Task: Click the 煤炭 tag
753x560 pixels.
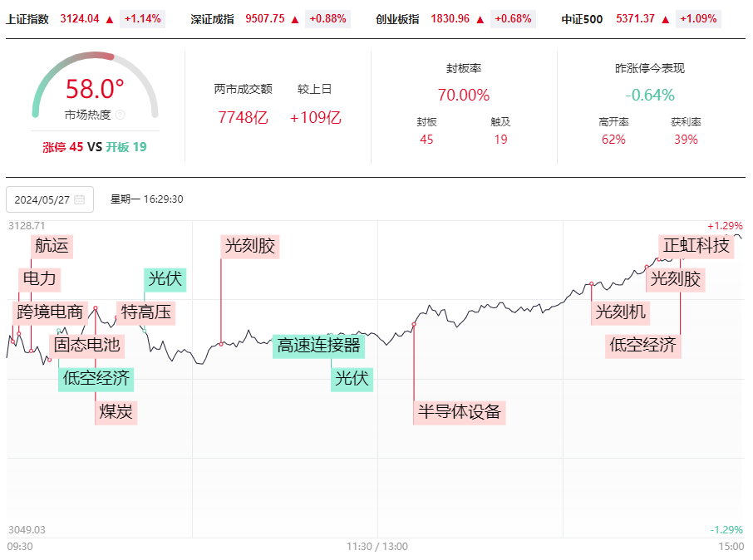Action: pos(116,412)
